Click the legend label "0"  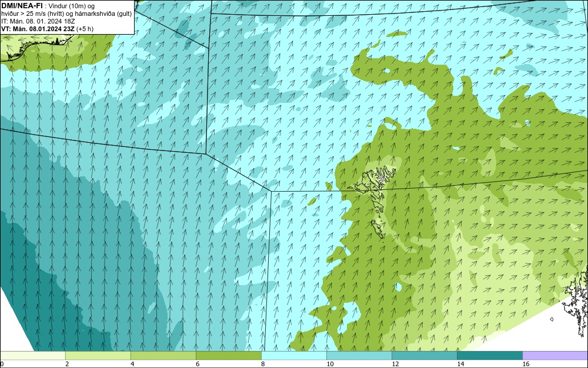2,364
